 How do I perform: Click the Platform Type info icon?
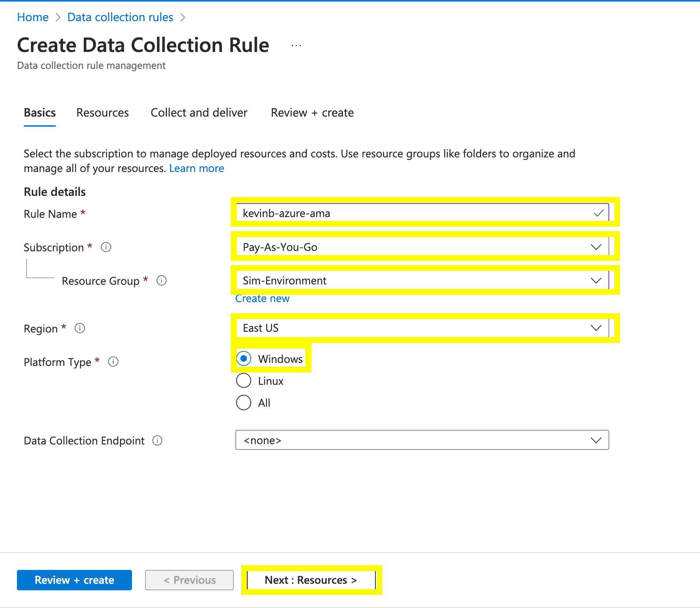click(113, 362)
